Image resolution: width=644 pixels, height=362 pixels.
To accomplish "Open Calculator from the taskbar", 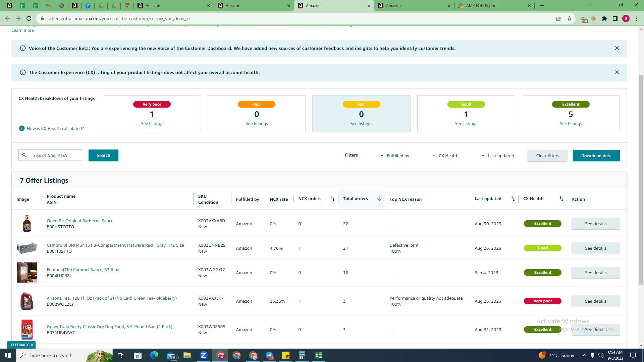I will click(x=302, y=355).
